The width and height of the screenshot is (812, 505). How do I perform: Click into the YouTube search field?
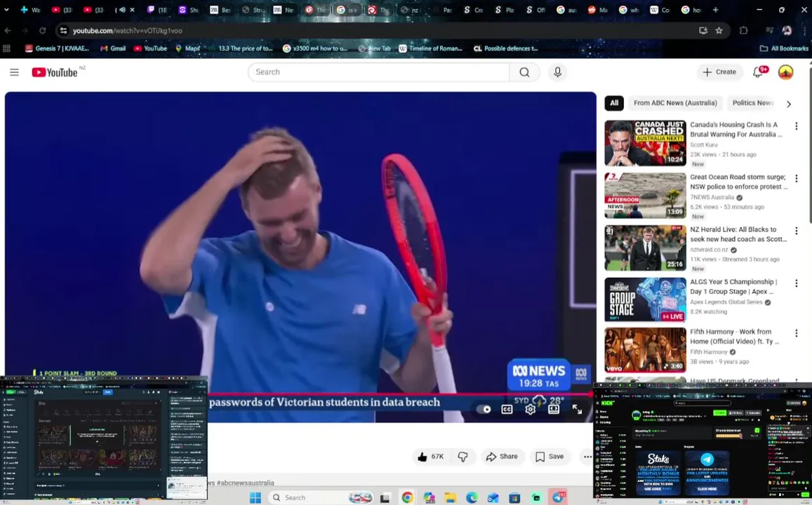(378, 72)
